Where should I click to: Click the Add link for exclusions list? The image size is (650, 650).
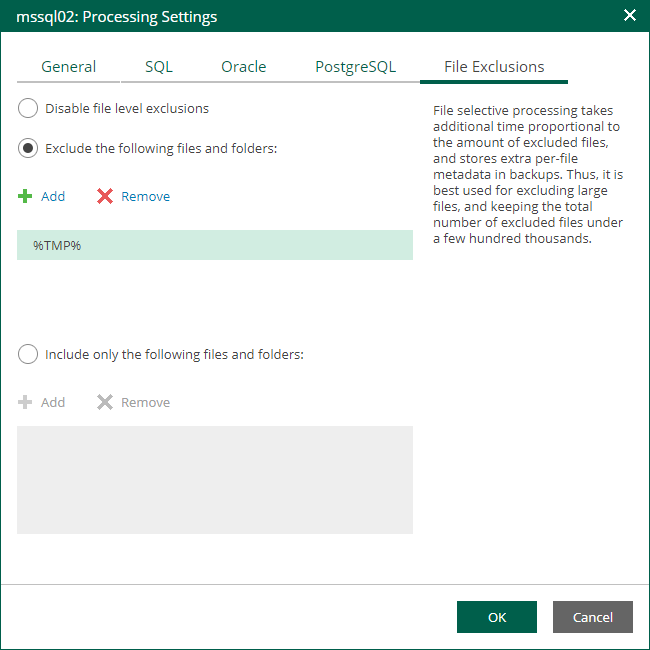[53, 196]
